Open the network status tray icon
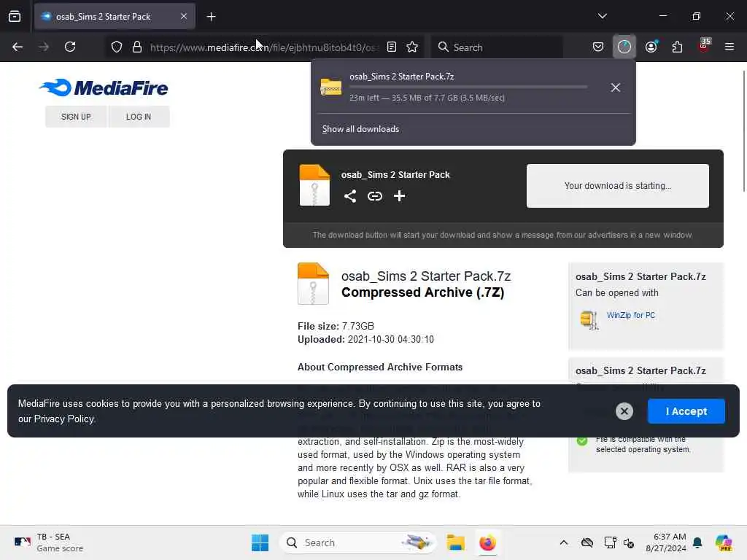The image size is (747, 560). (611, 542)
